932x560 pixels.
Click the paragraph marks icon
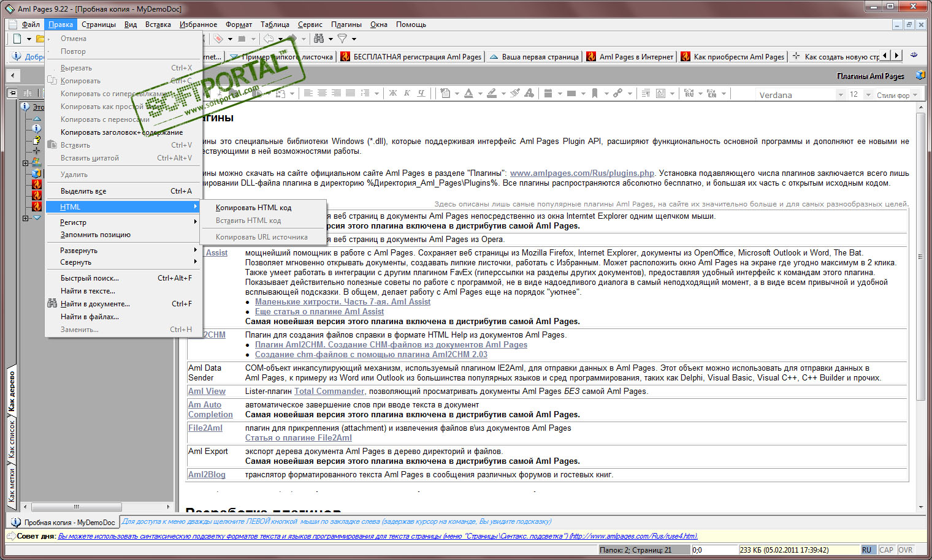646,93
